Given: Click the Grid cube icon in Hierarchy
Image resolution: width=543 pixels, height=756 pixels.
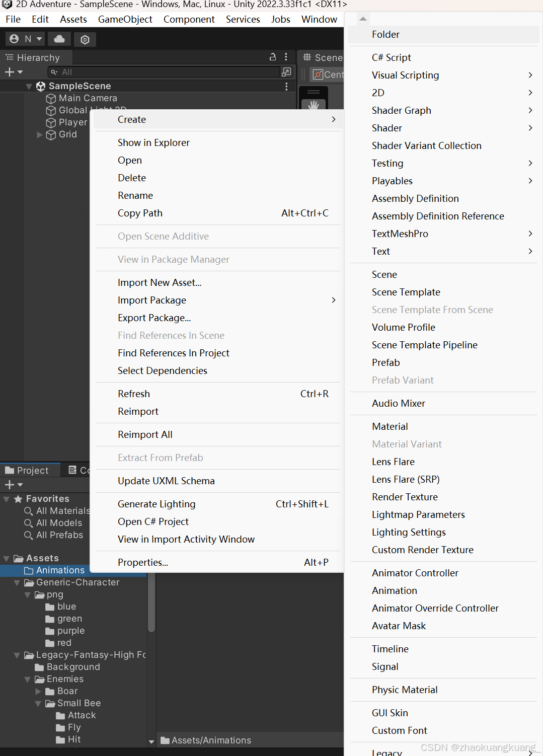Looking at the screenshot, I should tap(51, 135).
